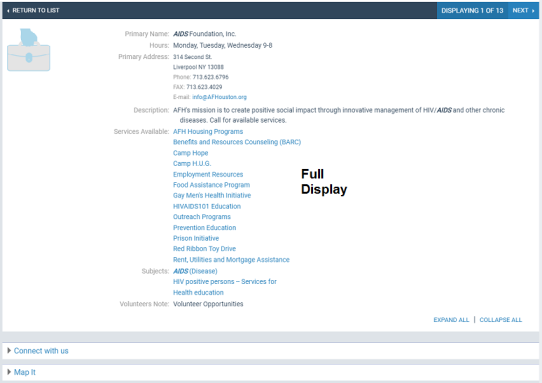This screenshot has height=383, width=542.
Task: Select AIDS (Disease) subject link
Action: 195,271
